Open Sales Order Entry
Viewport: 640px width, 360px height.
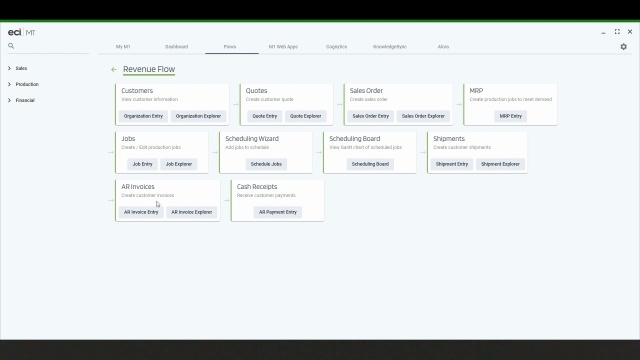(371, 116)
